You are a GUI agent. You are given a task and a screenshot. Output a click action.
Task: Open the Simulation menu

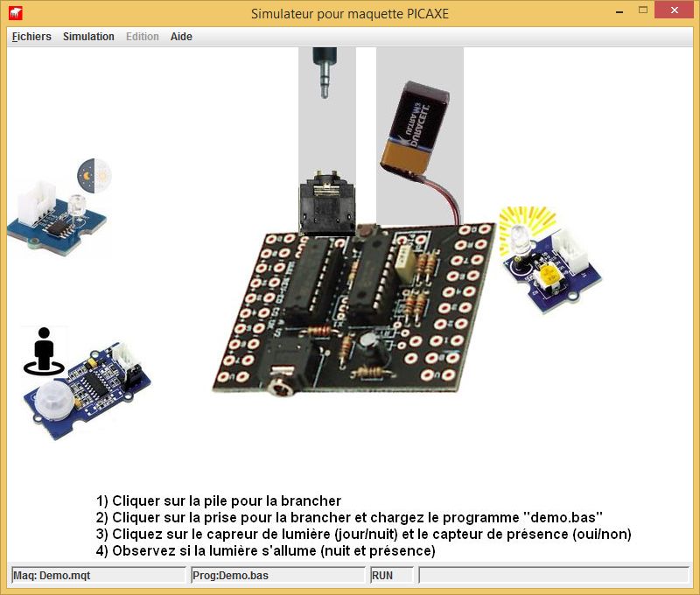pyautogui.click(x=88, y=37)
